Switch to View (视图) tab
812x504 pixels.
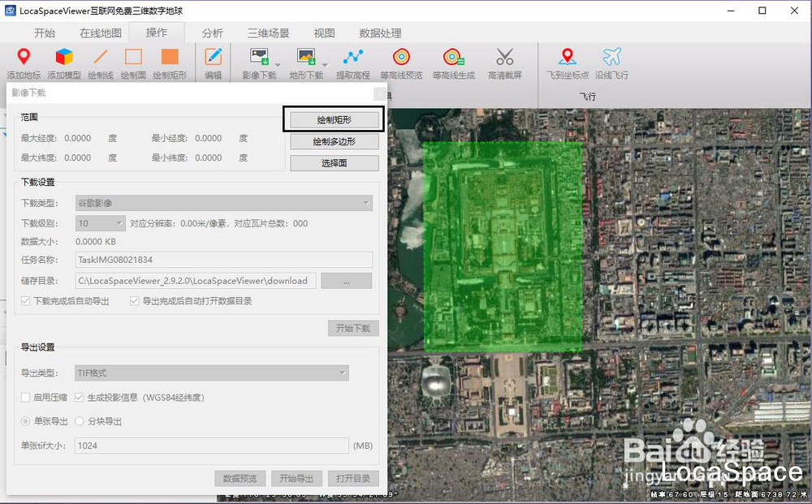pyautogui.click(x=324, y=33)
